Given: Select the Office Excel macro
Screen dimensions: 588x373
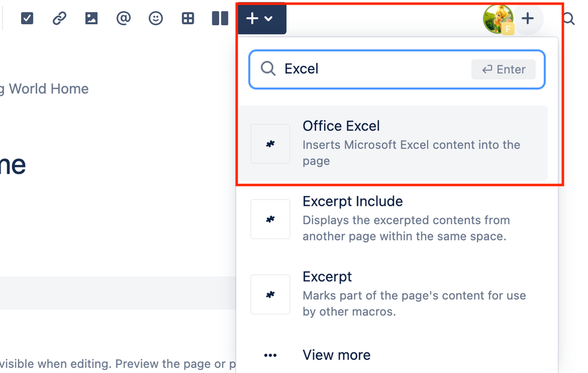Looking at the screenshot, I should pos(393,143).
